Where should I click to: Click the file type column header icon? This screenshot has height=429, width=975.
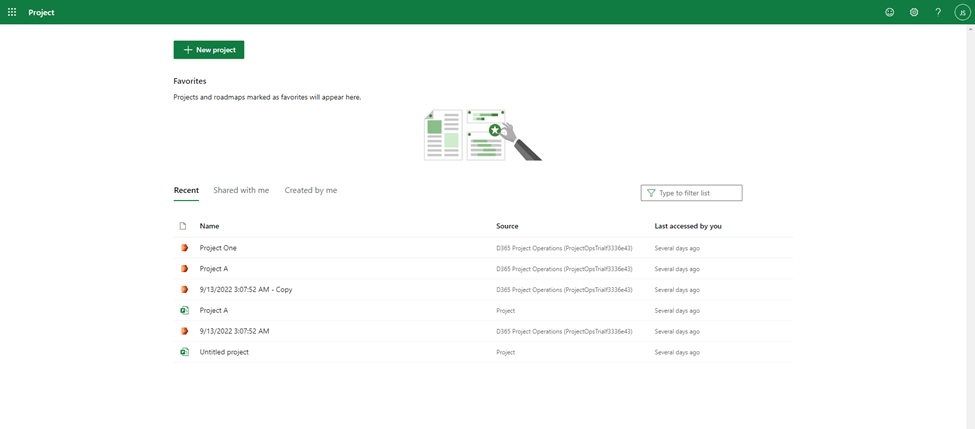tap(183, 226)
